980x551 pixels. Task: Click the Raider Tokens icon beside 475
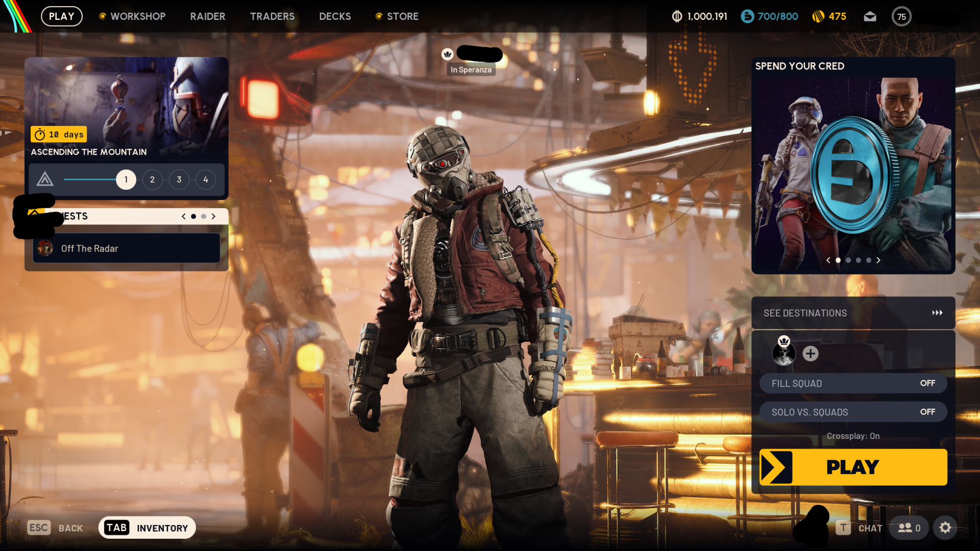click(818, 16)
